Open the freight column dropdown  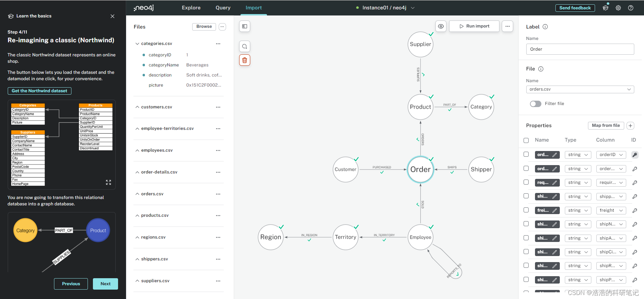point(611,210)
